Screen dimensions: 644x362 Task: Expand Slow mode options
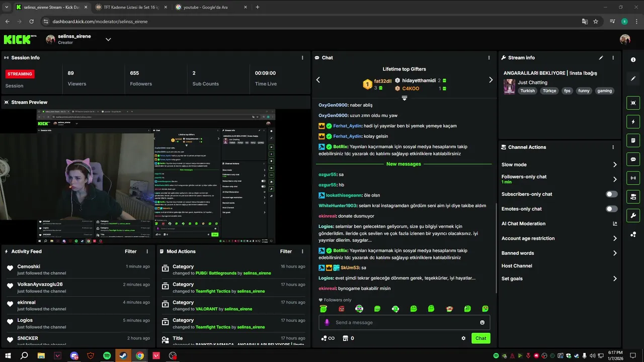click(615, 164)
